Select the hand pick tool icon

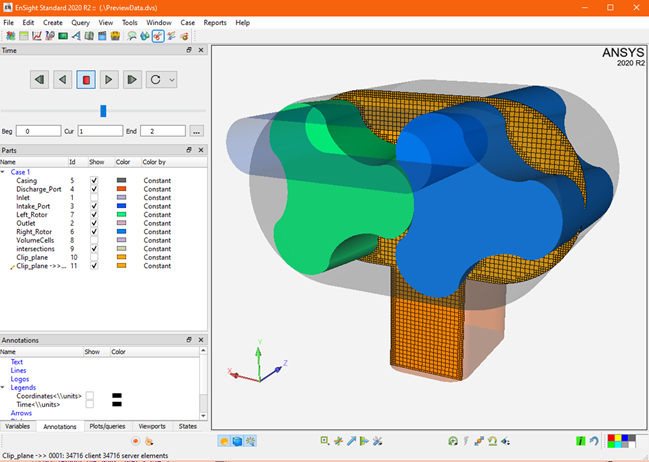coord(149,441)
